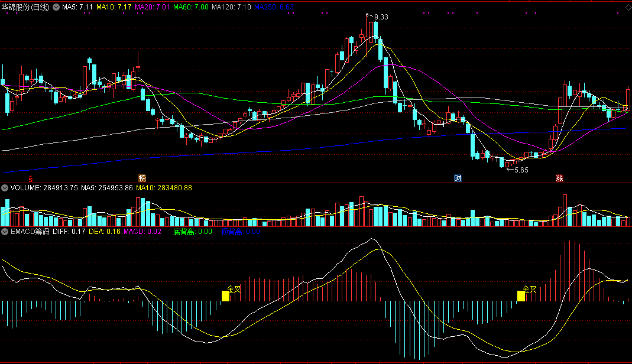Click the 5.65 low price label
Viewport: 632px width, 364px height.
521,170
